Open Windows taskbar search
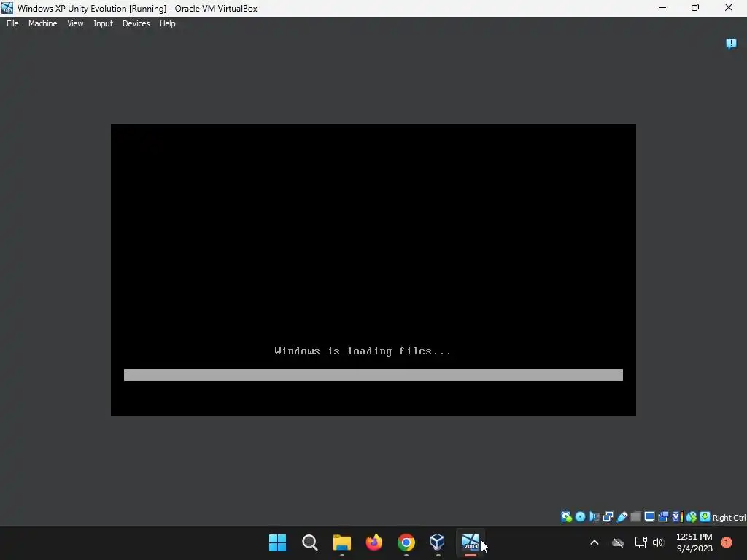This screenshot has width=747, height=560. tap(309, 542)
